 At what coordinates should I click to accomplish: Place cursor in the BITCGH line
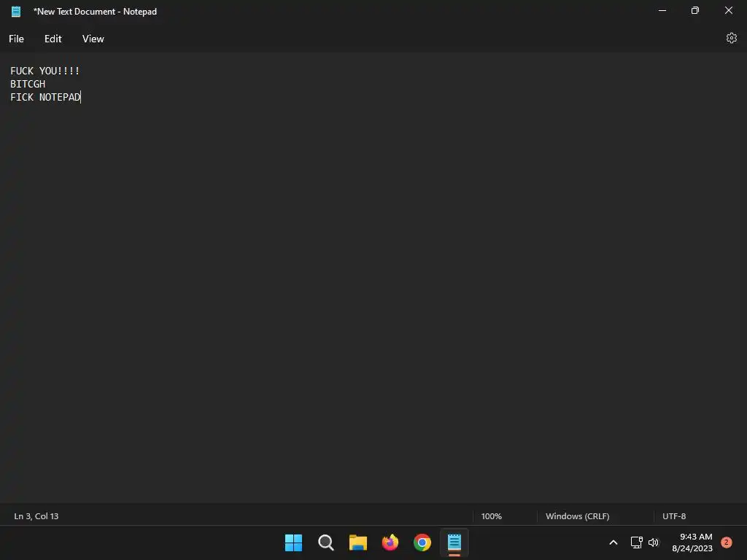point(28,84)
